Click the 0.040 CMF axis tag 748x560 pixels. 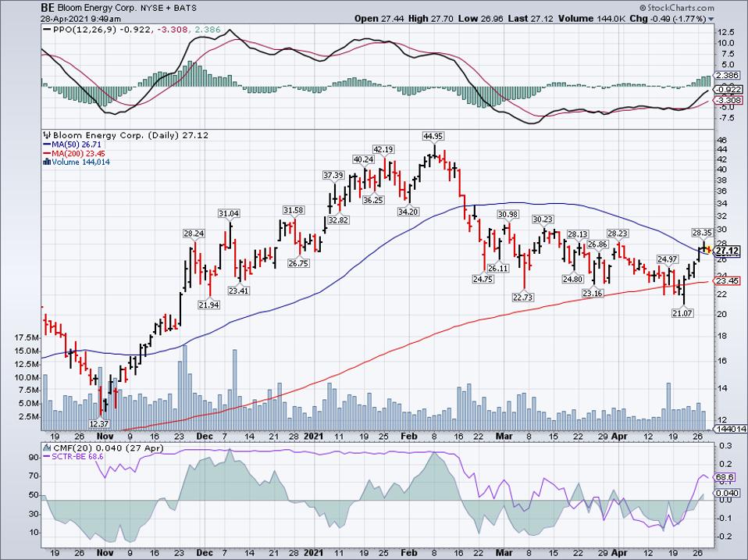[x=728, y=493]
